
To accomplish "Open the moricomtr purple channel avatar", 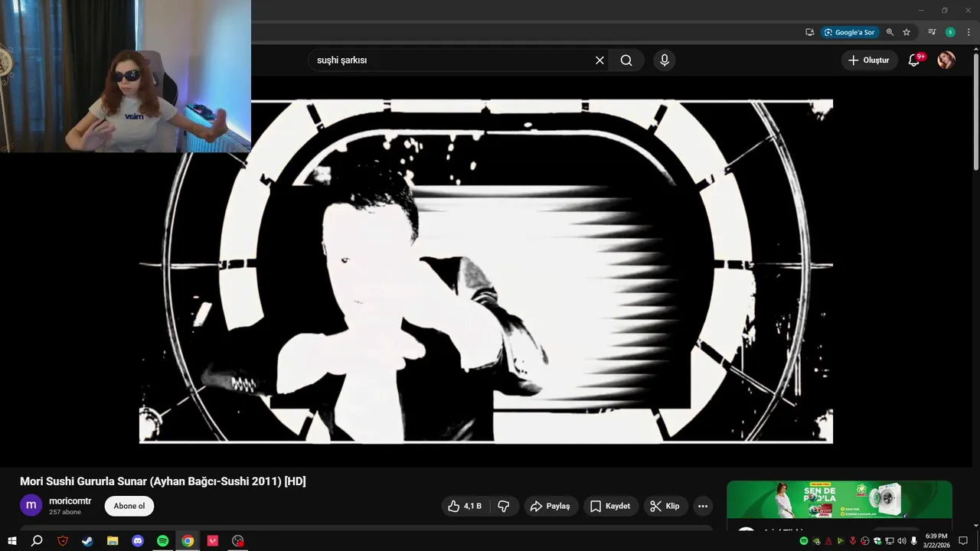I will (x=31, y=506).
